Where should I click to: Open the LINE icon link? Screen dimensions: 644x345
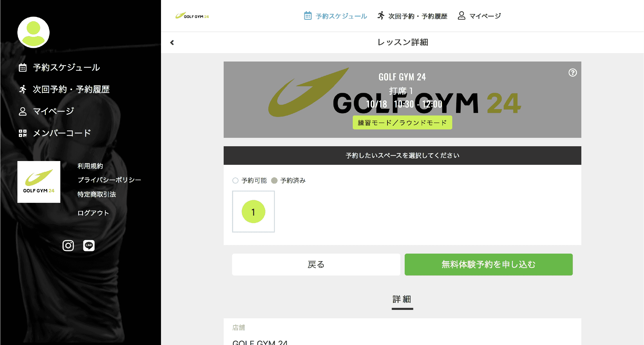coord(89,246)
